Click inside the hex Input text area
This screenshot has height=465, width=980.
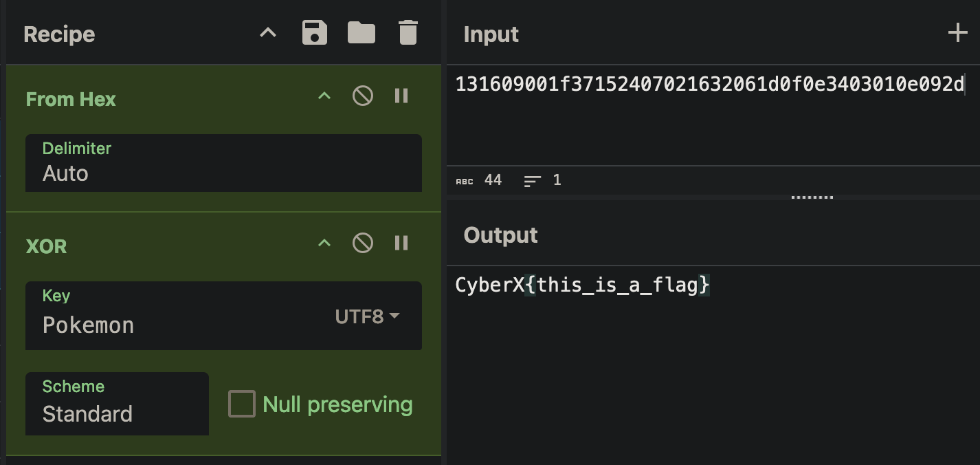pos(713,116)
